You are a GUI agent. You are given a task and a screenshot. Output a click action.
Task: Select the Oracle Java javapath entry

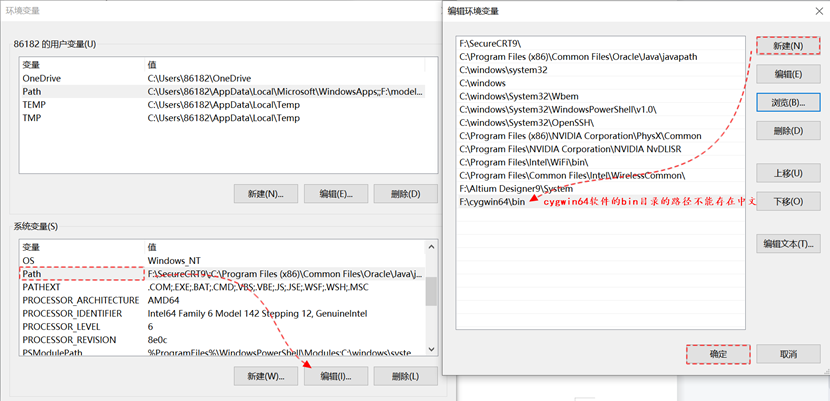click(600, 57)
